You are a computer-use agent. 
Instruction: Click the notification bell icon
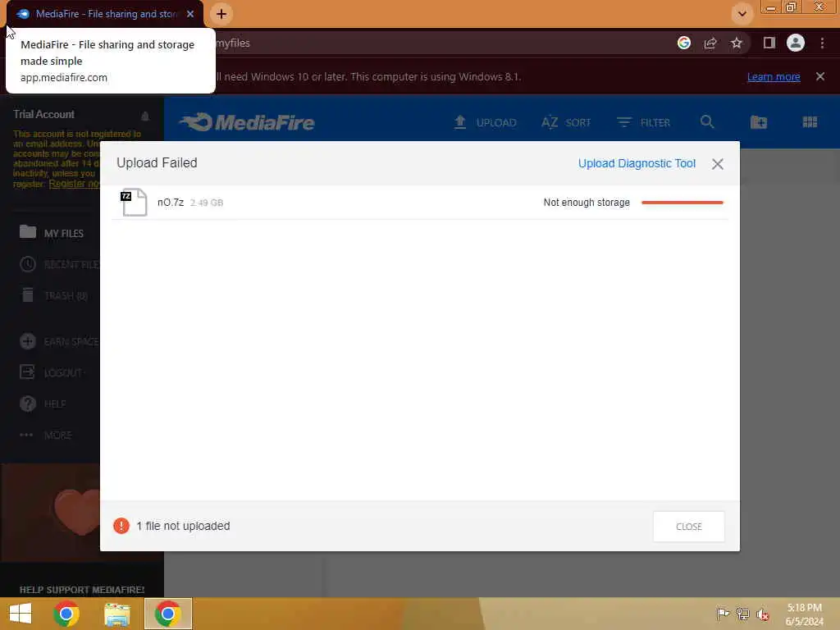click(144, 116)
